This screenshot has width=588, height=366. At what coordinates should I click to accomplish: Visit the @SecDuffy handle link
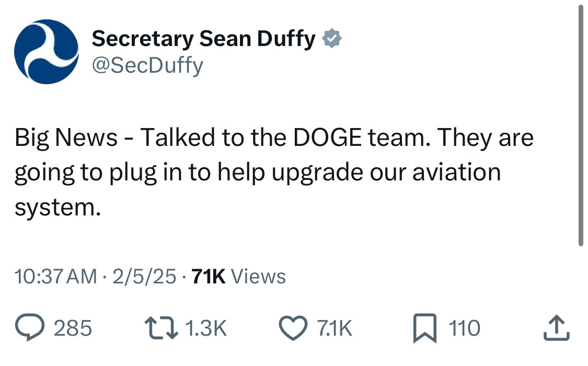click(x=147, y=66)
